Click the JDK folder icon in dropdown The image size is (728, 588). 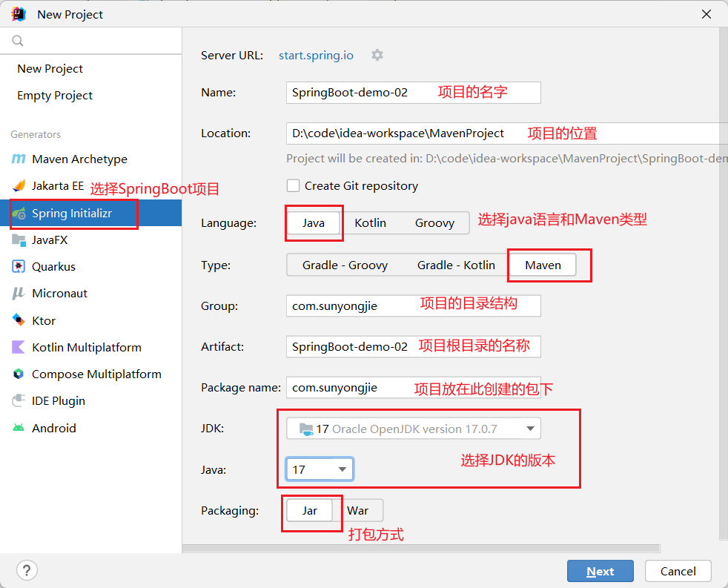tap(306, 429)
